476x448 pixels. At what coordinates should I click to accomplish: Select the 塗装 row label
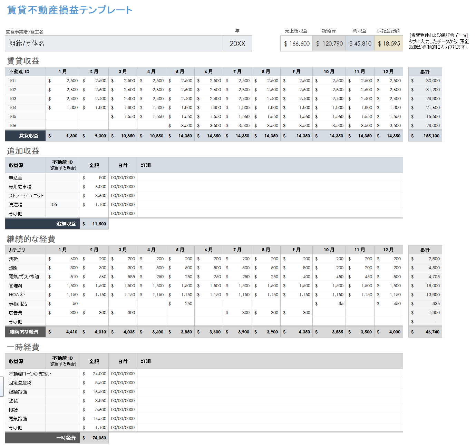(x=26, y=401)
